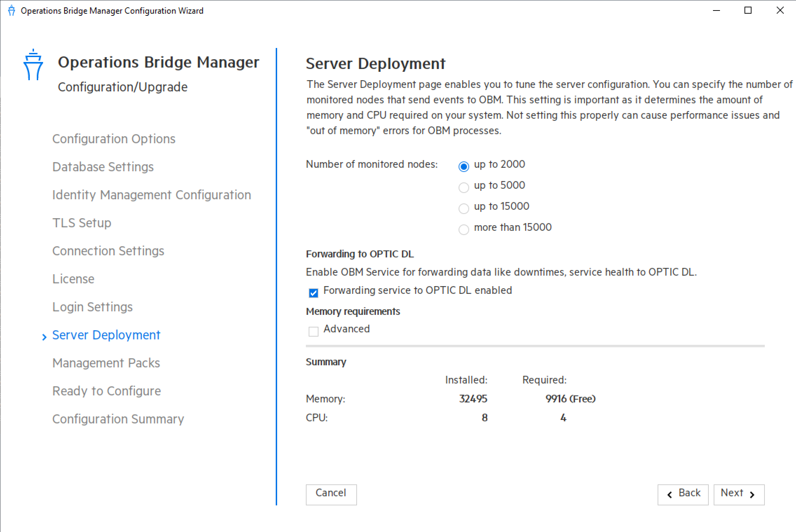
Task: Click the back arrow icon beside Back label
Action: pyautogui.click(x=670, y=494)
